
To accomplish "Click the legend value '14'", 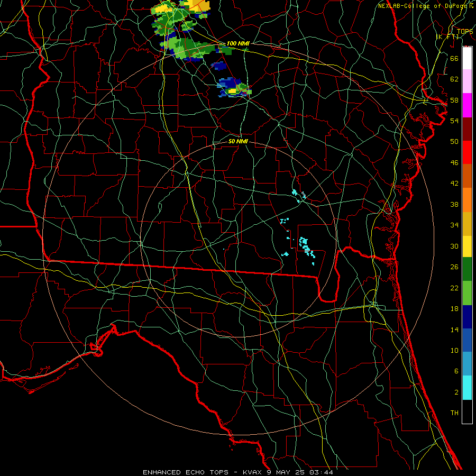I will [454, 329].
